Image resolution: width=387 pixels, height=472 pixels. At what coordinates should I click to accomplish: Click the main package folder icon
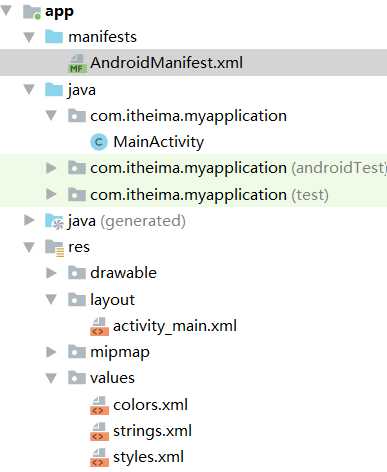pyautogui.click(x=77, y=116)
